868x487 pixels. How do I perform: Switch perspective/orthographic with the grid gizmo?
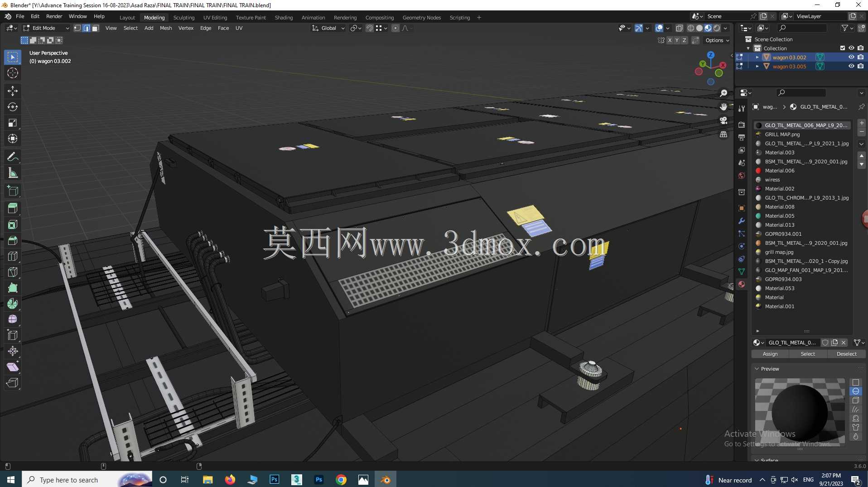click(723, 134)
